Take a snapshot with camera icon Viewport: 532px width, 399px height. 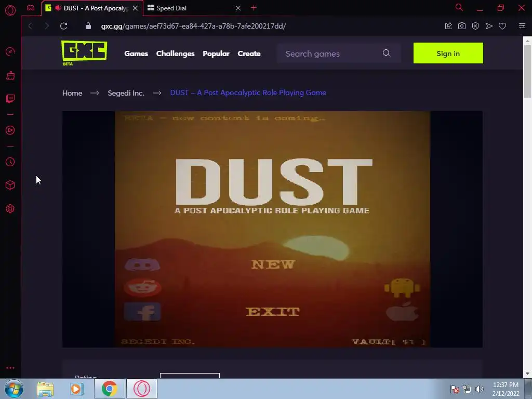[462, 26]
